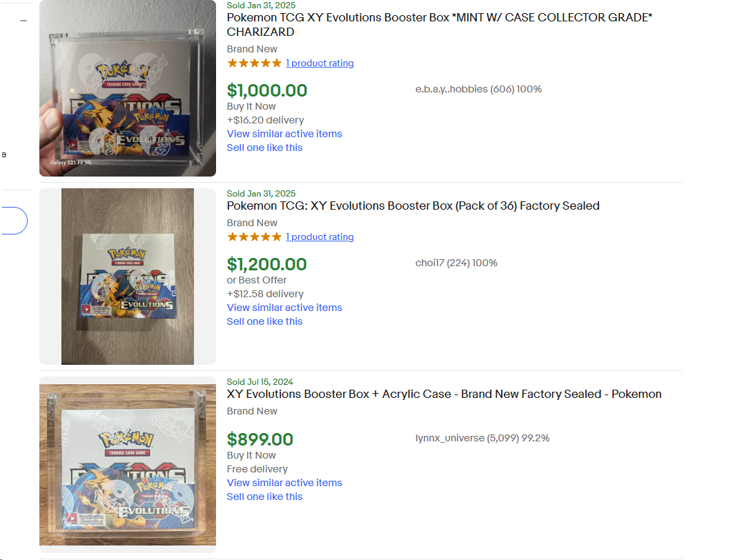This screenshot has width=751, height=560.
Task: Click the second listing's booster box thumbnail
Action: coord(128,276)
